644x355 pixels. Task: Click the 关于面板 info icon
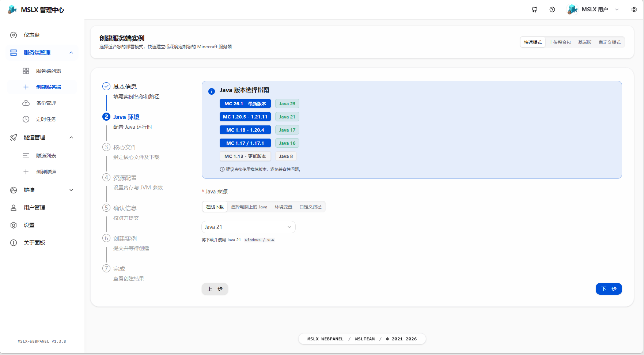pos(14,243)
